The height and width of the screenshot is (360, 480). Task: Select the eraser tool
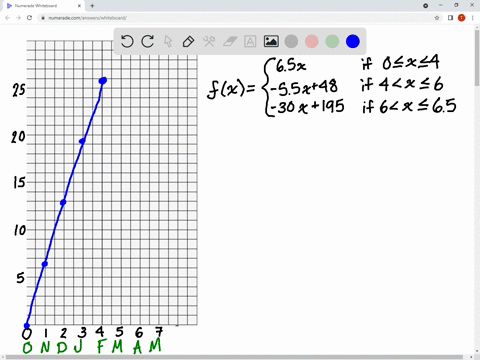[230, 42]
